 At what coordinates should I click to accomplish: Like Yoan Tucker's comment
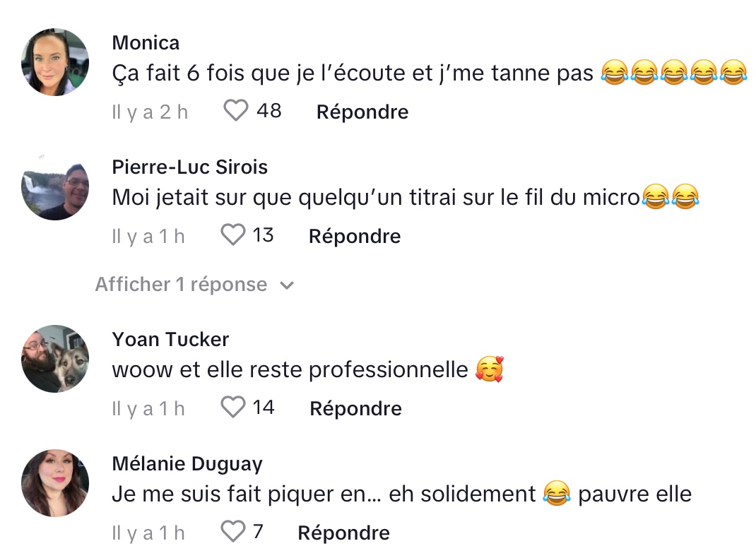[x=232, y=408]
